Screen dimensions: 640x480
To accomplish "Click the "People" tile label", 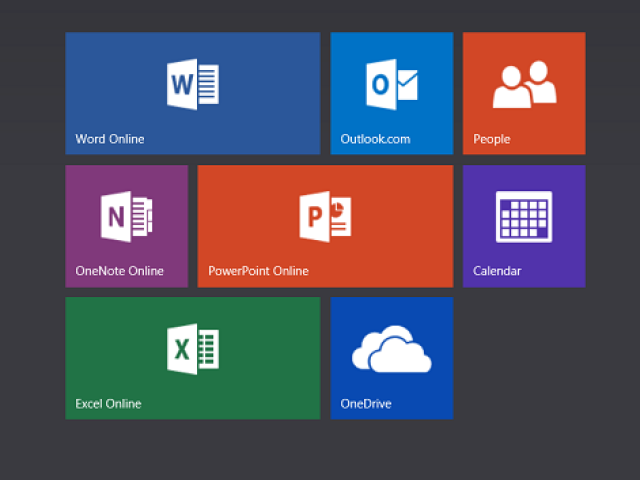I will click(x=492, y=139).
